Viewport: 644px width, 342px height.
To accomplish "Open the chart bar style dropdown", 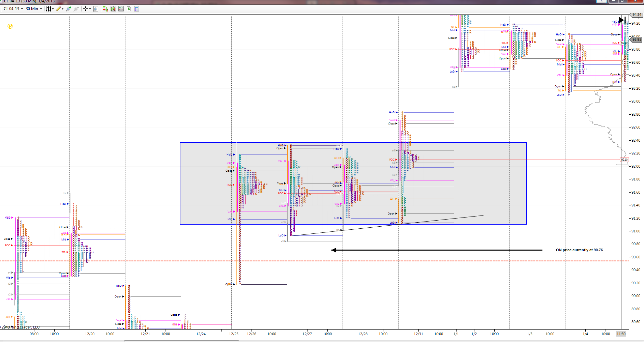I will tap(50, 9).
